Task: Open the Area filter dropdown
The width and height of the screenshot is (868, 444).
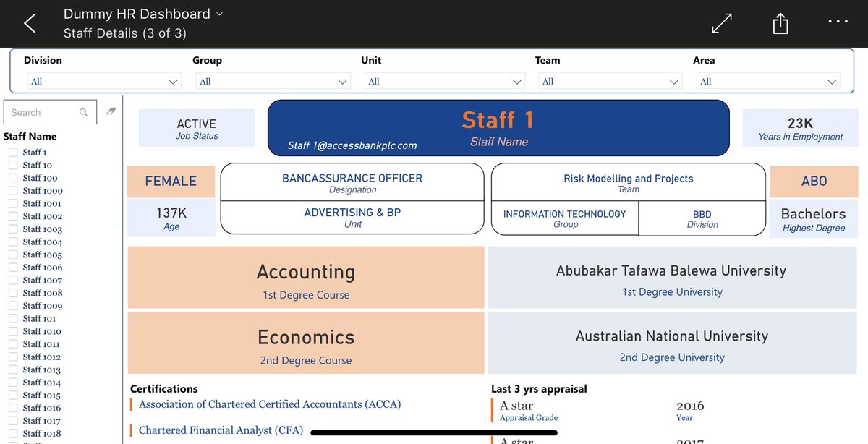Action: [768, 82]
